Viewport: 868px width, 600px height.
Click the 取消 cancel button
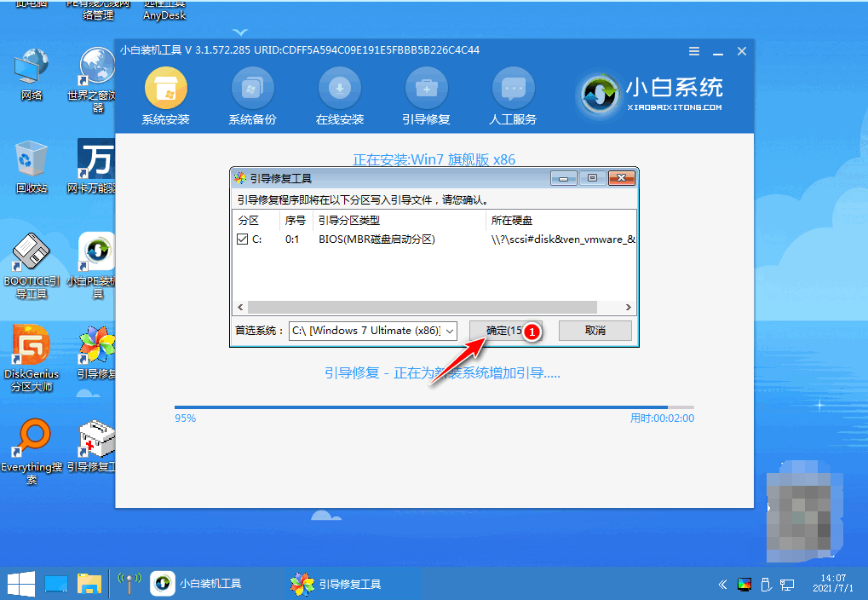(x=595, y=331)
